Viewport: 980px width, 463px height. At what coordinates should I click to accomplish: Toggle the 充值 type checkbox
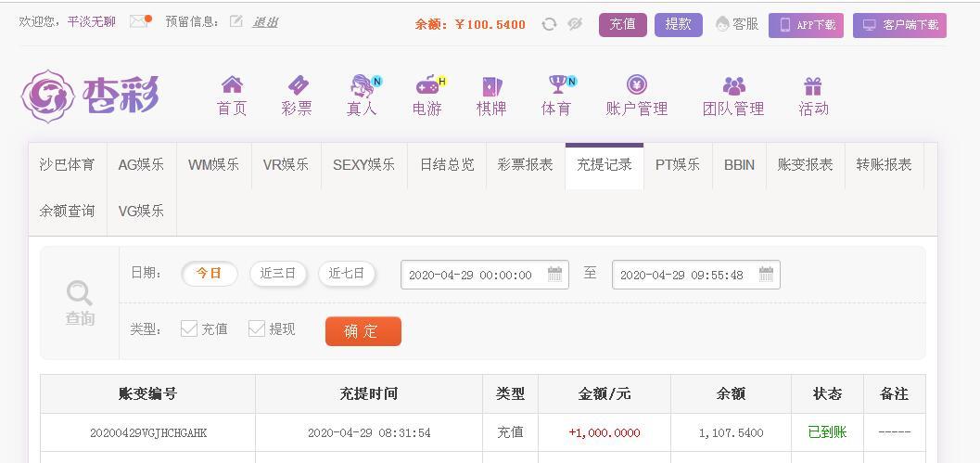click(x=189, y=328)
